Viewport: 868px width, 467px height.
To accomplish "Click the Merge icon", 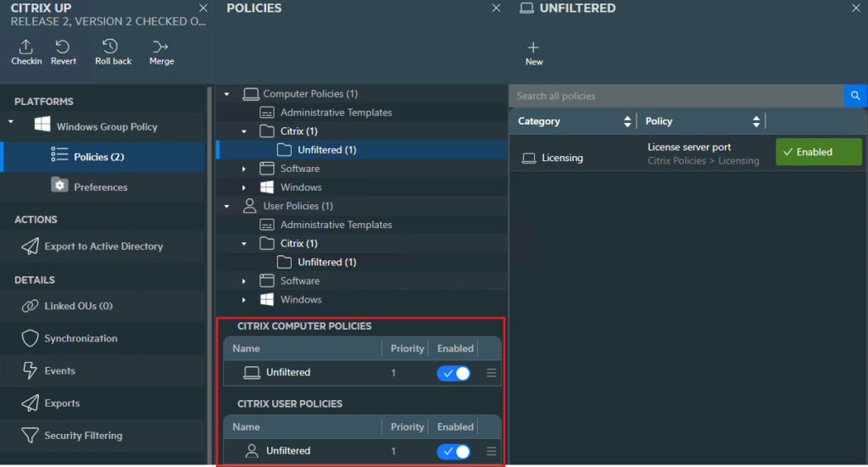I will 161,47.
